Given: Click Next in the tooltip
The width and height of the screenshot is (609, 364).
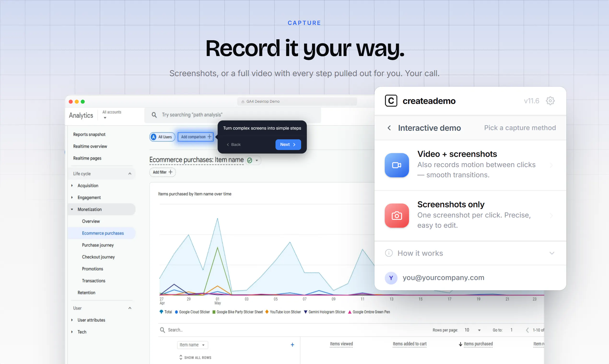Looking at the screenshot, I should 288,144.
